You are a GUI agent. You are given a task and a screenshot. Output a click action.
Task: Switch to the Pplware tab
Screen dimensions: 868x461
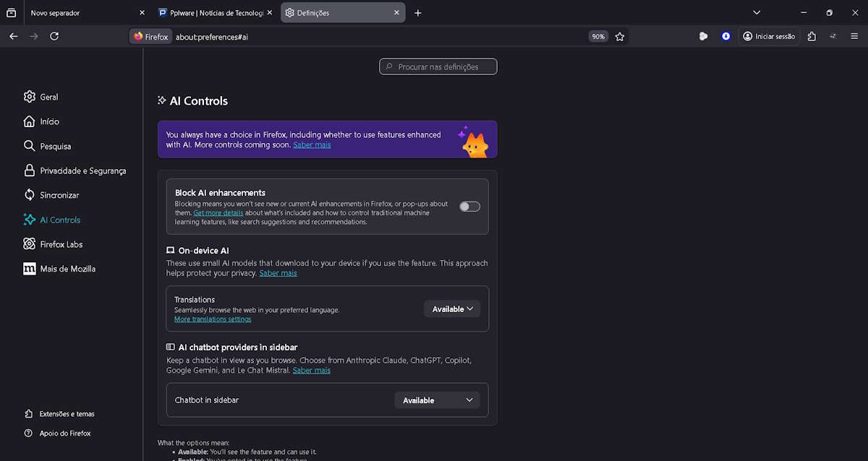[213, 13]
